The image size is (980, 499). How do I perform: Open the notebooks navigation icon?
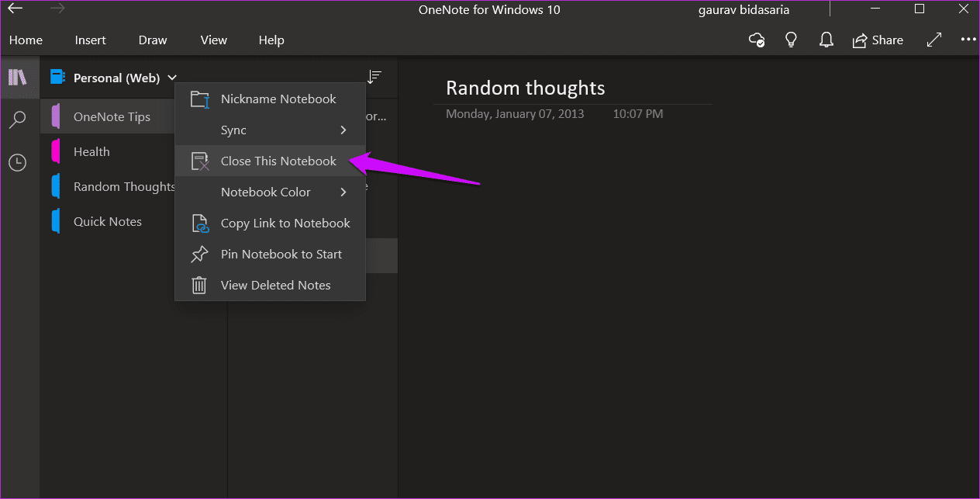(17, 77)
